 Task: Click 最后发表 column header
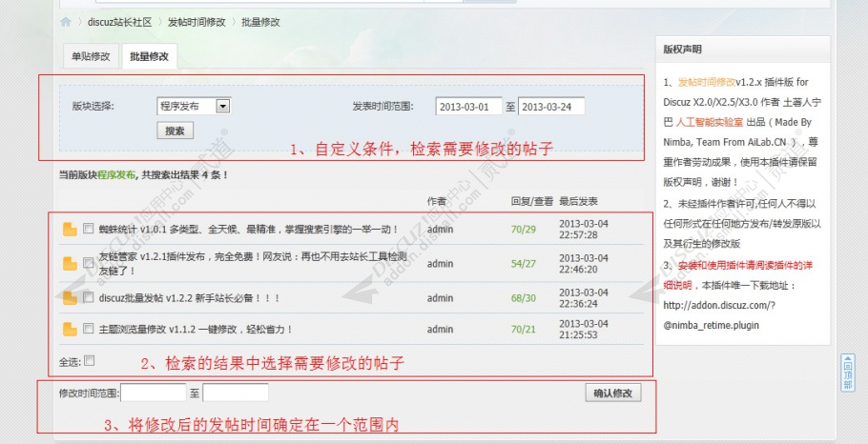[x=578, y=201]
